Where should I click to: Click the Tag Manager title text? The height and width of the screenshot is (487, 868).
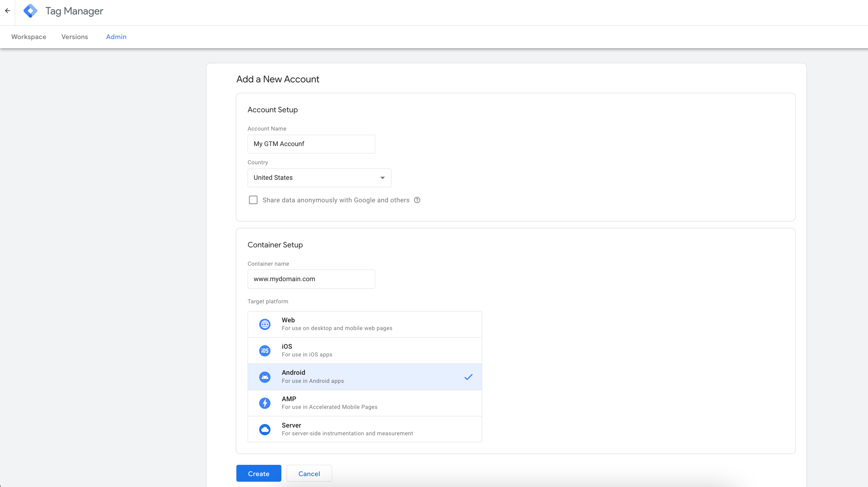pos(74,11)
